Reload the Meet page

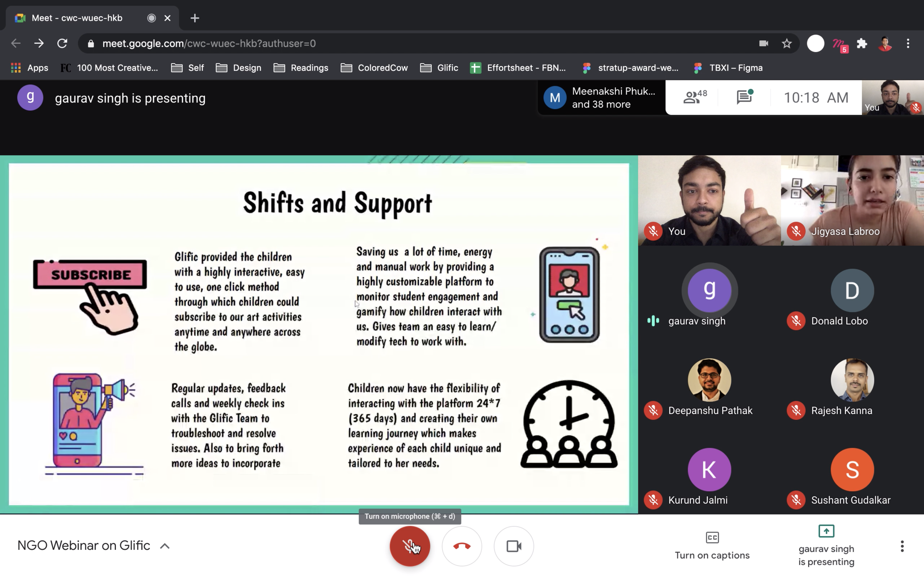[x=62, y=43]
